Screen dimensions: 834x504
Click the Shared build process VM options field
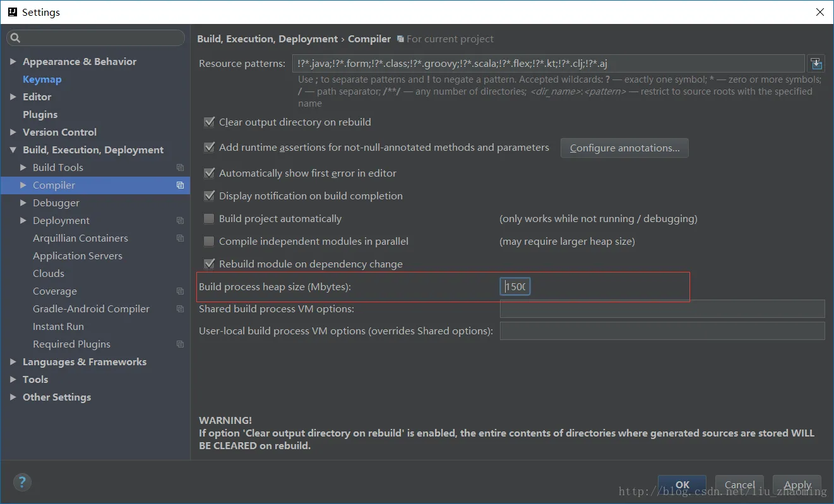[662, 309]
